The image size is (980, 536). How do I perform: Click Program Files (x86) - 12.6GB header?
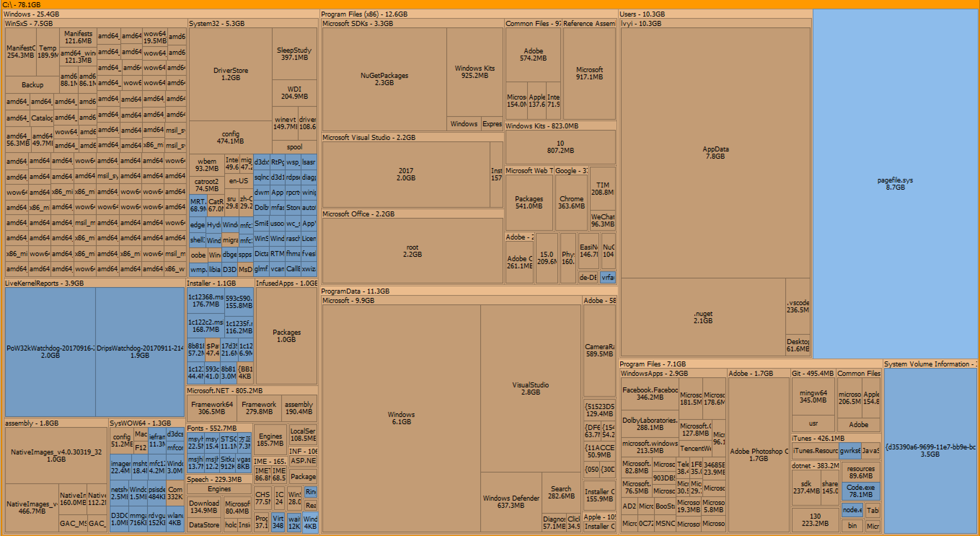469,14
